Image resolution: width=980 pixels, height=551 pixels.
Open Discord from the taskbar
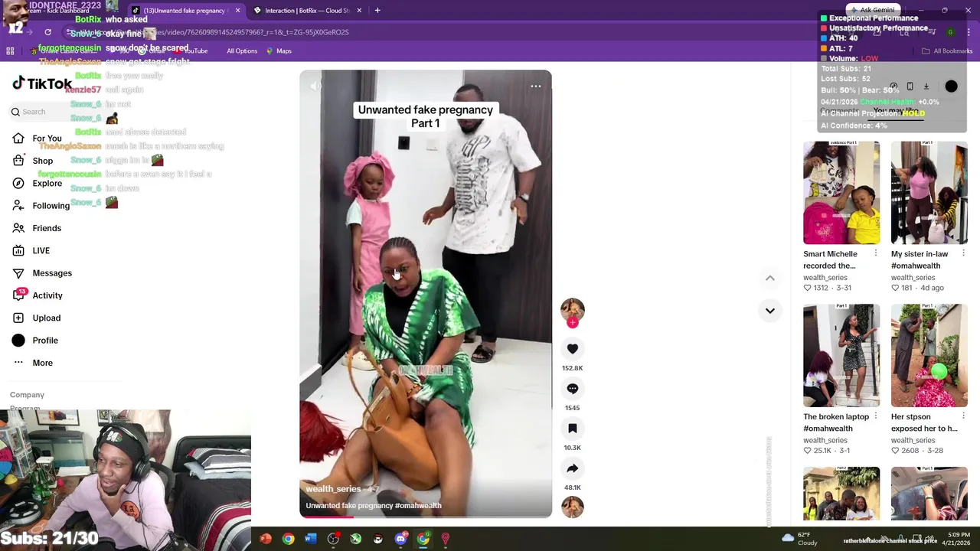tap(400, 539)
